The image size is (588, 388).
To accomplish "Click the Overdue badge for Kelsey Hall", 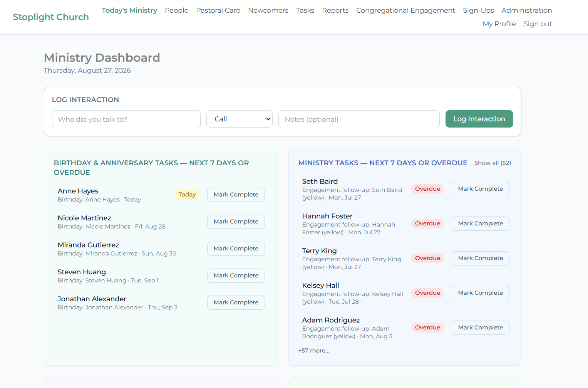I will (x=427, y=293).
